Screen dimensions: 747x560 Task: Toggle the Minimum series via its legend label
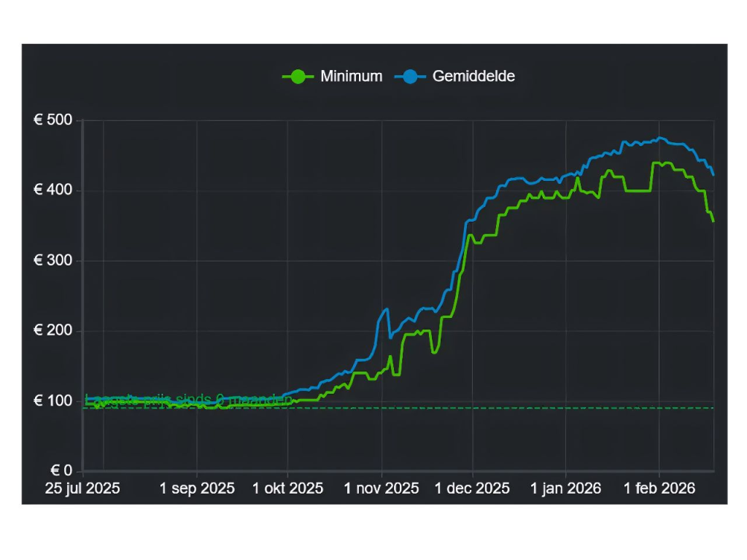(x=351, y=77)
